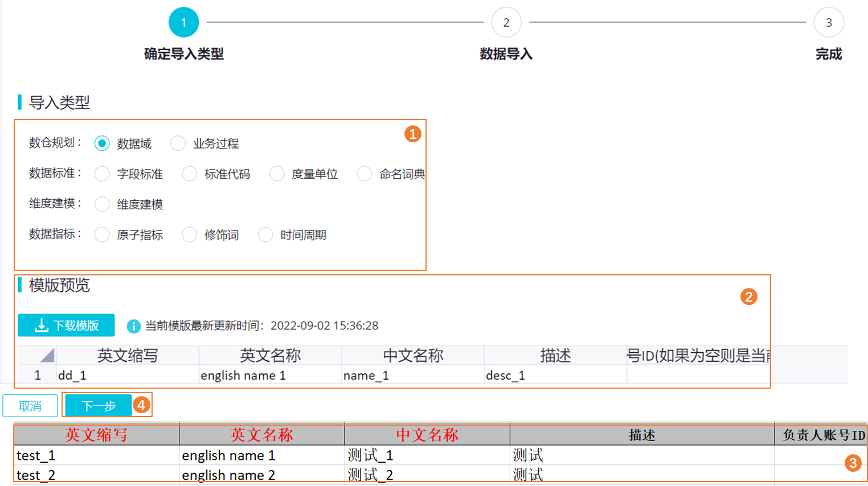Click the desc_1 cell
Screen dimensions: 868x486
click(555, 375)
